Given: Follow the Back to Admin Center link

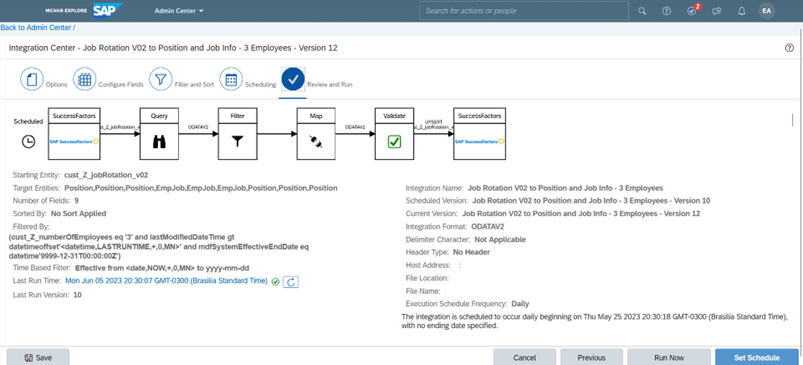Looking at the screenshot, I should pos(36,28).
